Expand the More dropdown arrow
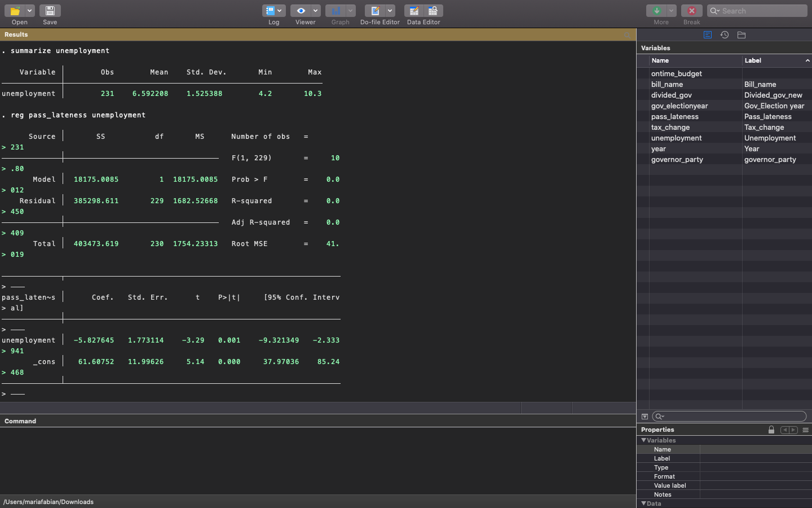812x508 pixels. [x=671, y=11]
